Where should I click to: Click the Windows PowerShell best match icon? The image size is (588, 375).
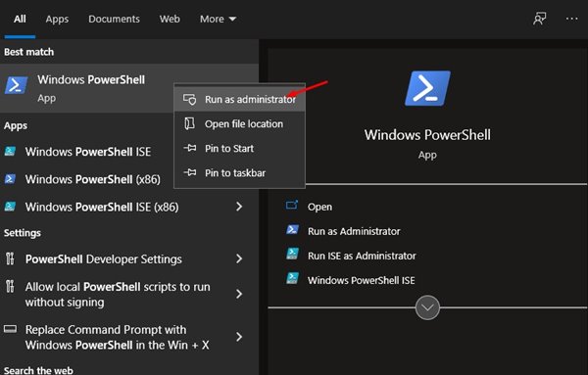16,85
